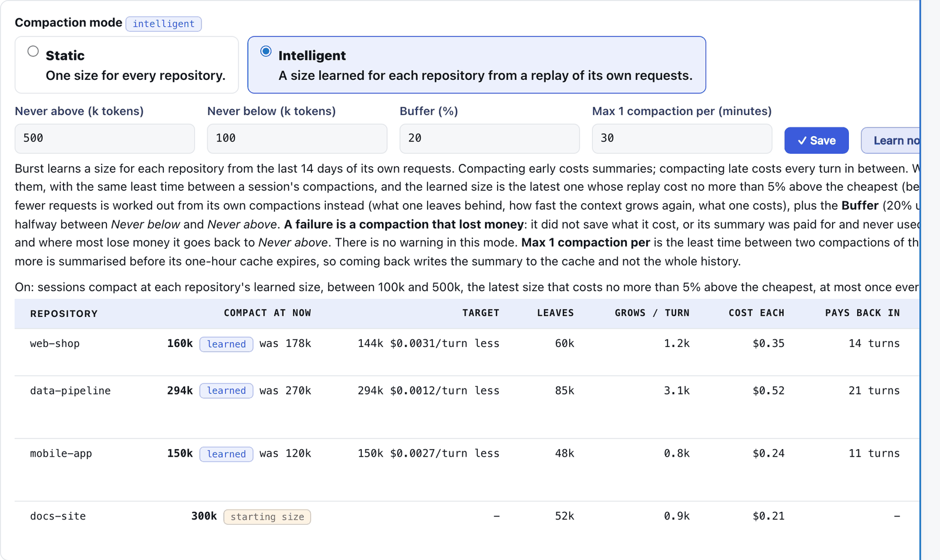Focus the Buffer (%) input field
The height and width of the screenshot is (560, 940).
click(489, 139)
